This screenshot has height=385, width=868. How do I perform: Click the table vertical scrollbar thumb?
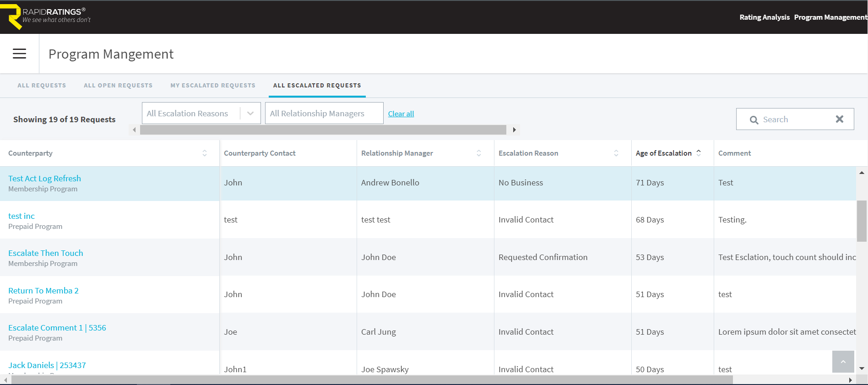point(862,221)
